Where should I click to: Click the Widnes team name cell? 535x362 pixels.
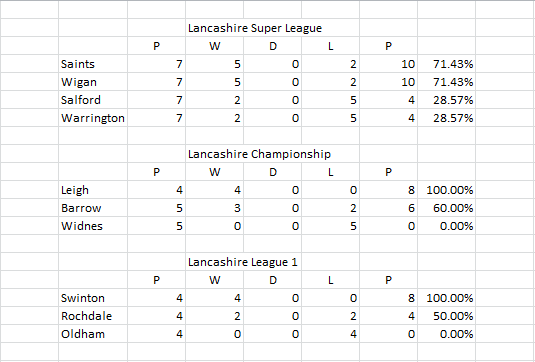click(x=93, y=226)
